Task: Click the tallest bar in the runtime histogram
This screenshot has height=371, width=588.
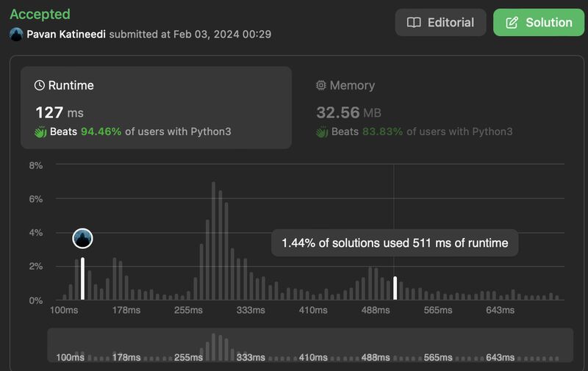Action: coord(213,242)
